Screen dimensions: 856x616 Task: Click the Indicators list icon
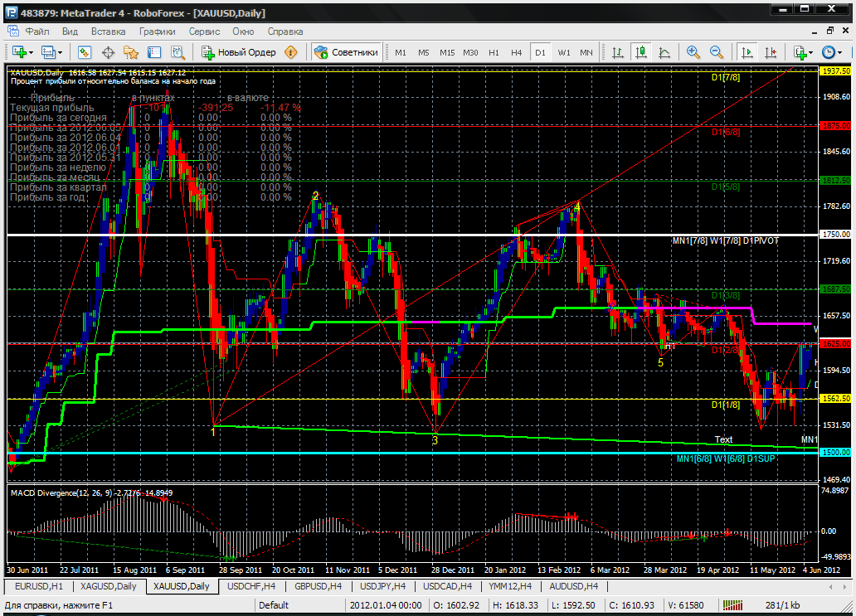pyautogui.click(x=800, y=52)
